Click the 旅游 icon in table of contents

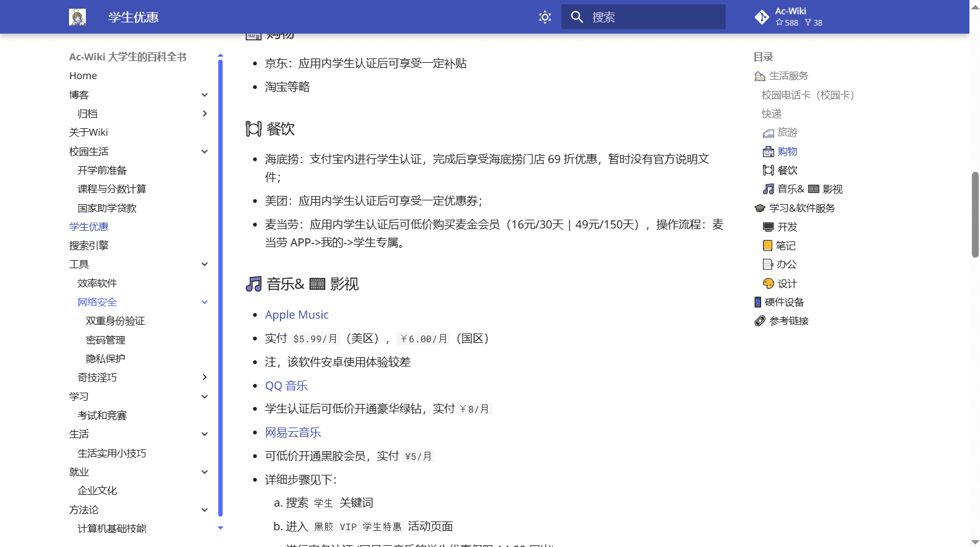tap(769, 133)
